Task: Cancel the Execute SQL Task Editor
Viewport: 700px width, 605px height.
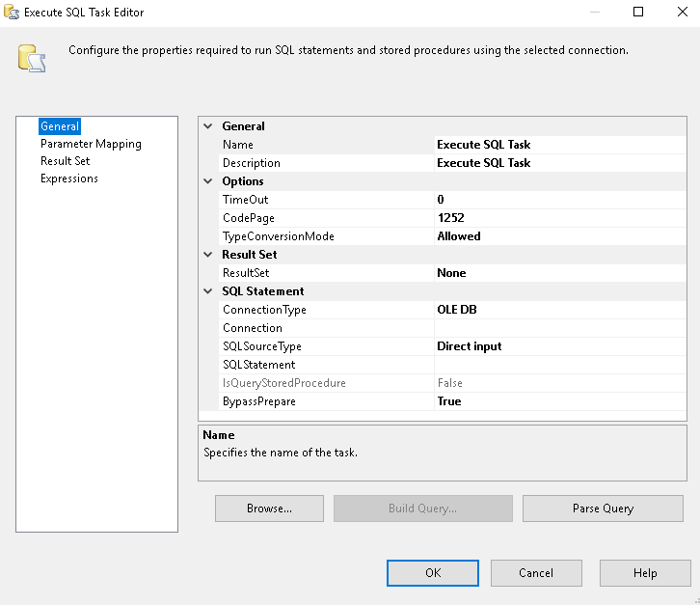Action: click(x=536, y=573)
